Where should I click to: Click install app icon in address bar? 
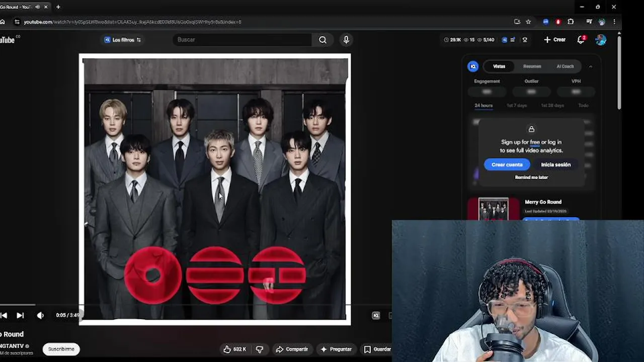517,22
